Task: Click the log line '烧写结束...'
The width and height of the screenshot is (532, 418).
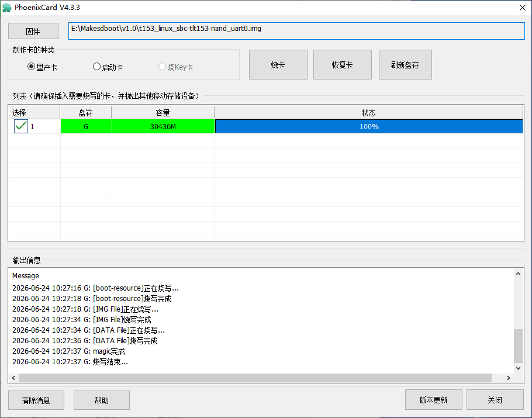Action: tap(70, 362)
